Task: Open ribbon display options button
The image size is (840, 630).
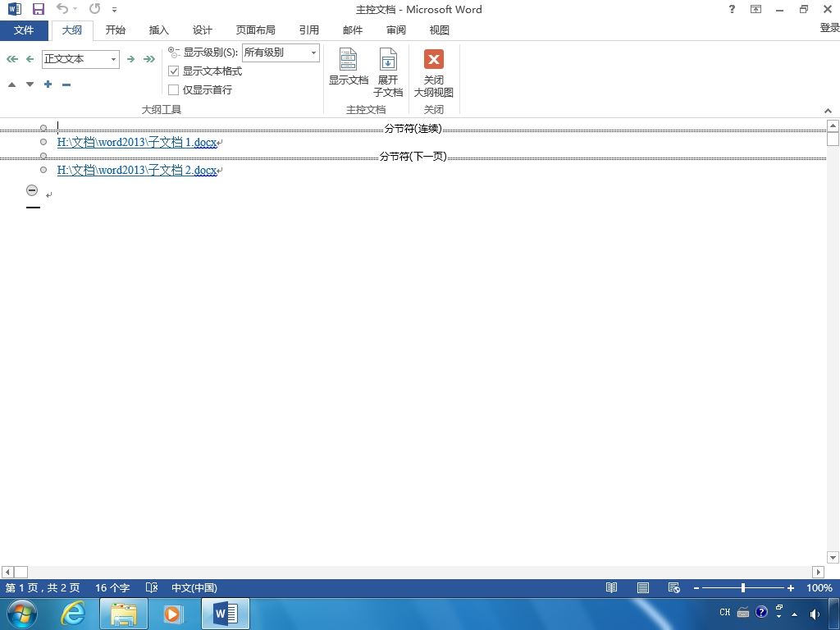Action: coord(756,9)
